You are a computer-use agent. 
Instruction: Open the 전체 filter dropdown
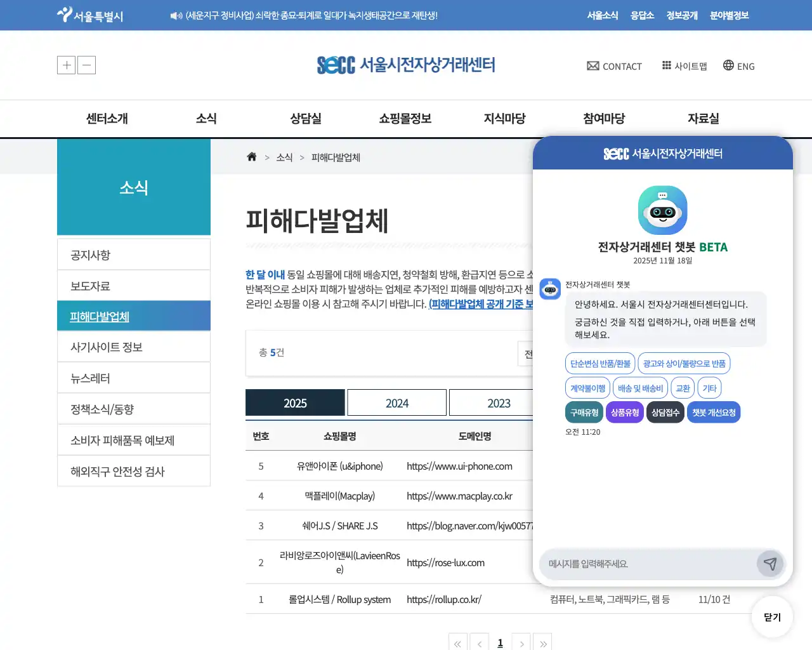527,354
